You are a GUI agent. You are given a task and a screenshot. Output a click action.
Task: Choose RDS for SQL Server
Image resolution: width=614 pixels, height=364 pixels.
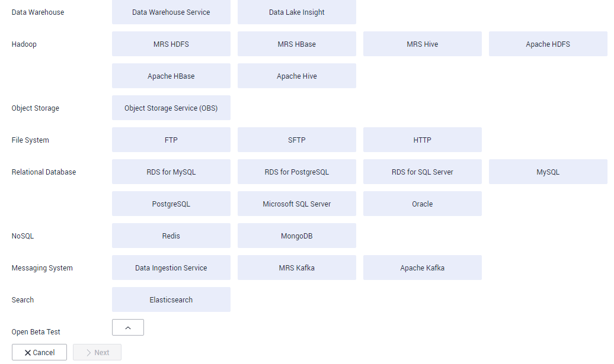coord(423,172)
